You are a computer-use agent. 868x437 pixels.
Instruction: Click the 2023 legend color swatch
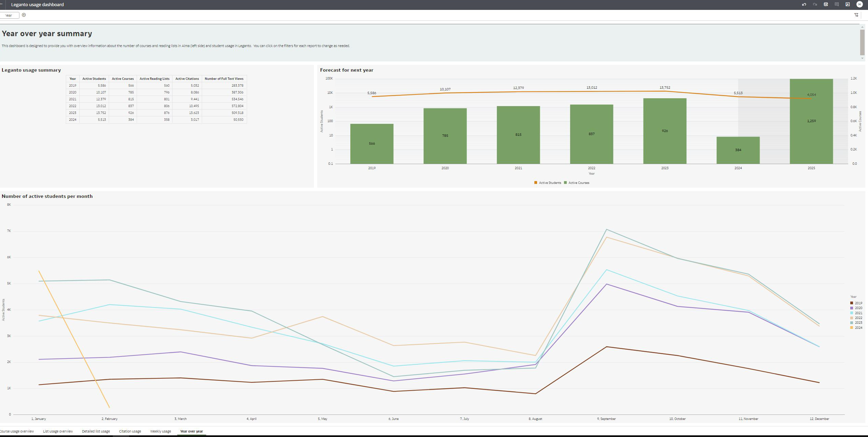pyautogui.click(x=852, y=322)
